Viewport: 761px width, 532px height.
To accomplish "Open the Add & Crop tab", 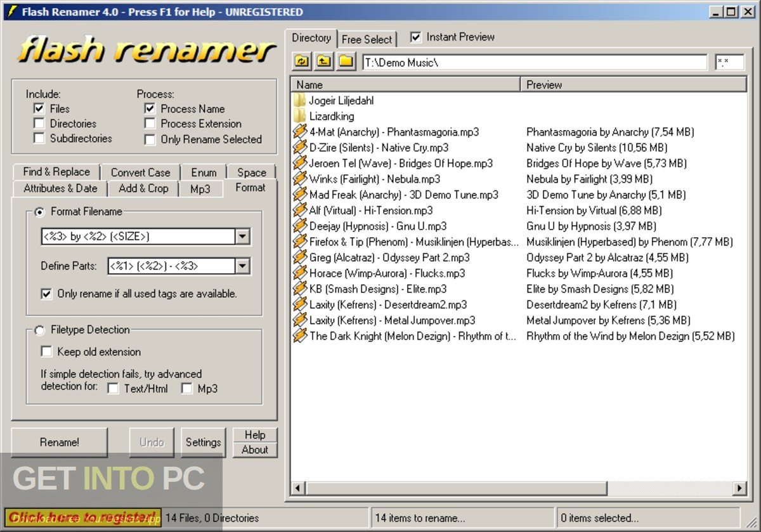I will coord(143,188).
